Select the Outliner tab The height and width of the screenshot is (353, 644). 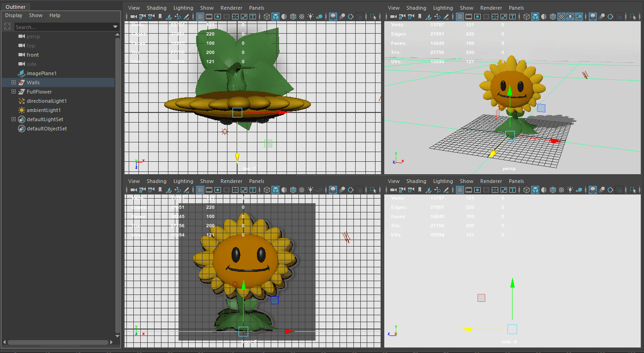click(x=15, y=6)
